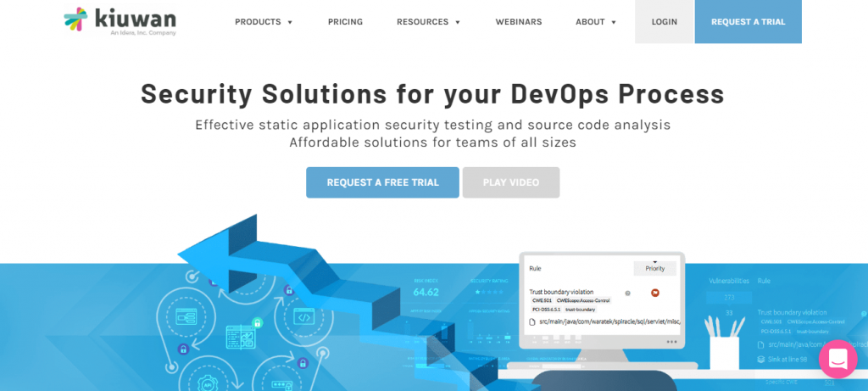This screenshot has width=868, height=391.
Task: Click the white CWE:501 tag on the monitor
Action: click(x=542, y=301)
